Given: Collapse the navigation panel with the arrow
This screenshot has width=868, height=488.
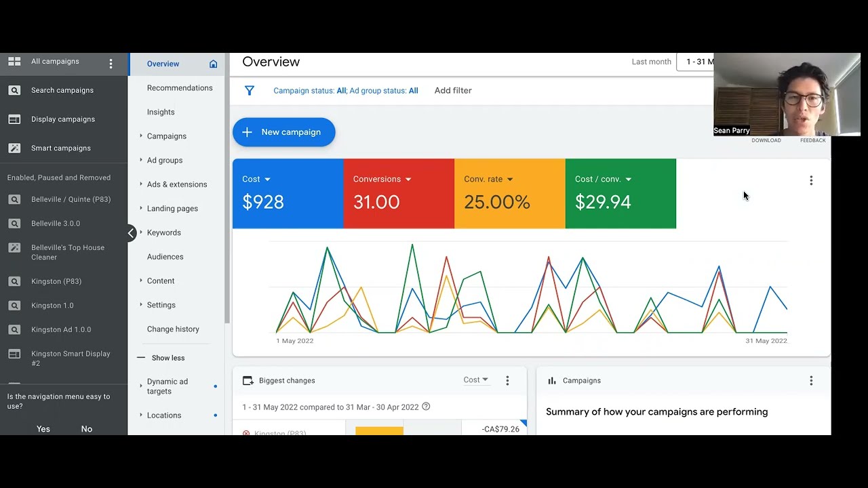Looking at the screenshot, I should (x=131, y=232).
